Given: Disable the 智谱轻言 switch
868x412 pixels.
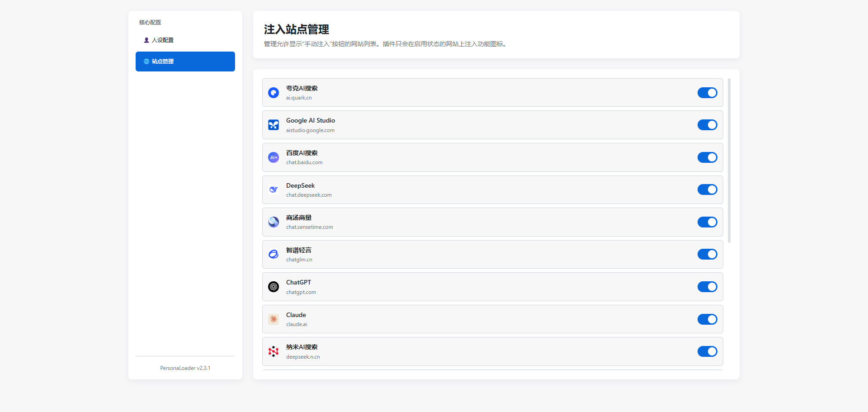Looking at the screenshot, I should [708, 254].
